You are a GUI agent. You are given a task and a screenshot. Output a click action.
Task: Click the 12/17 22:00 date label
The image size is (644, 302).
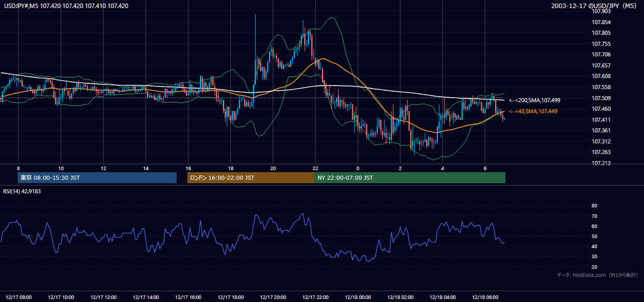tap(315, 297)
